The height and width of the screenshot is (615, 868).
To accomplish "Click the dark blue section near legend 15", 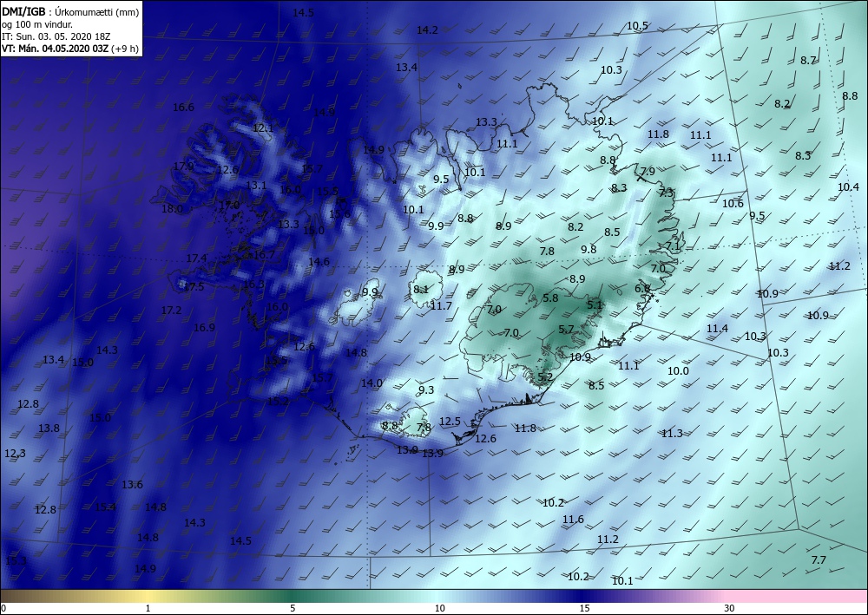I will coord(584,596).
